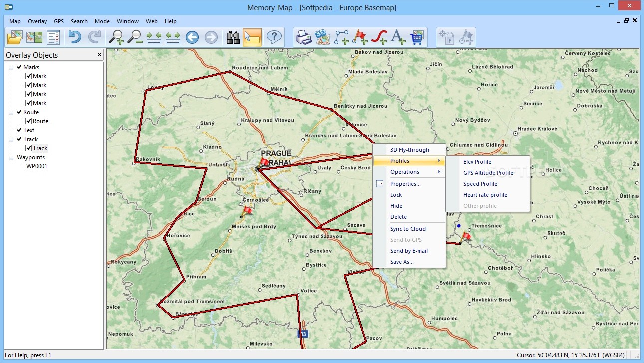Open the Heart rate profile option
Viewport: 644px width, 363px height.
pos(488,195)
